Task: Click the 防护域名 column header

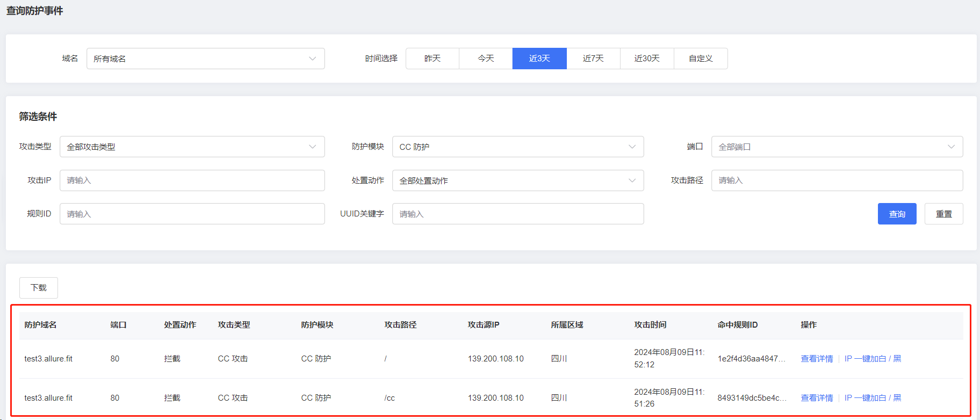Action: 40,325
